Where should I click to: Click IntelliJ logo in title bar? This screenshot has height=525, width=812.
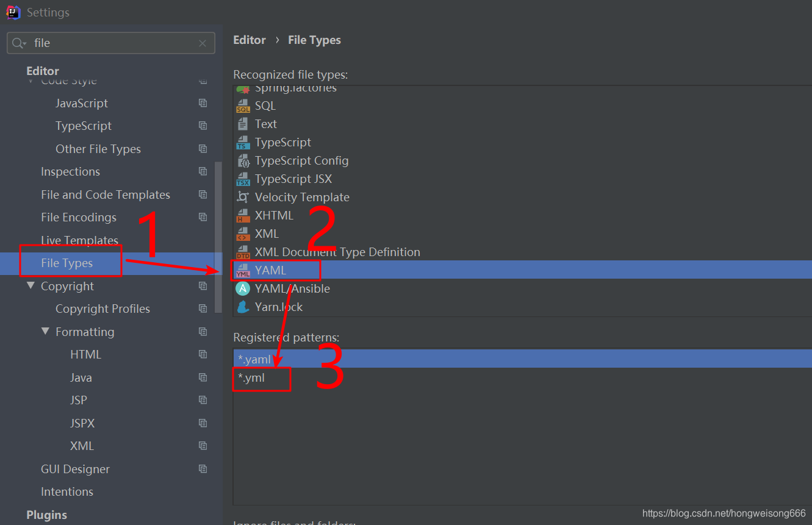click(13, 12)
